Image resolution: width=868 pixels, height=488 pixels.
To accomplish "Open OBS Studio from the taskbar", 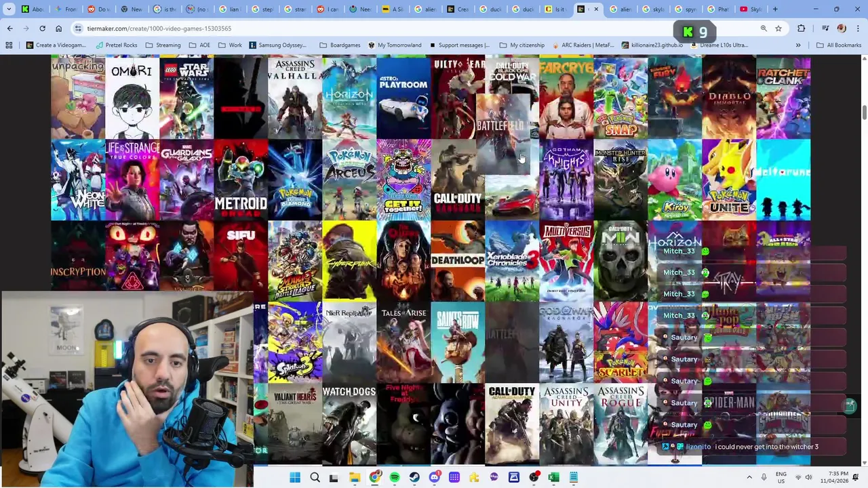I will click(x=534, y=478).
